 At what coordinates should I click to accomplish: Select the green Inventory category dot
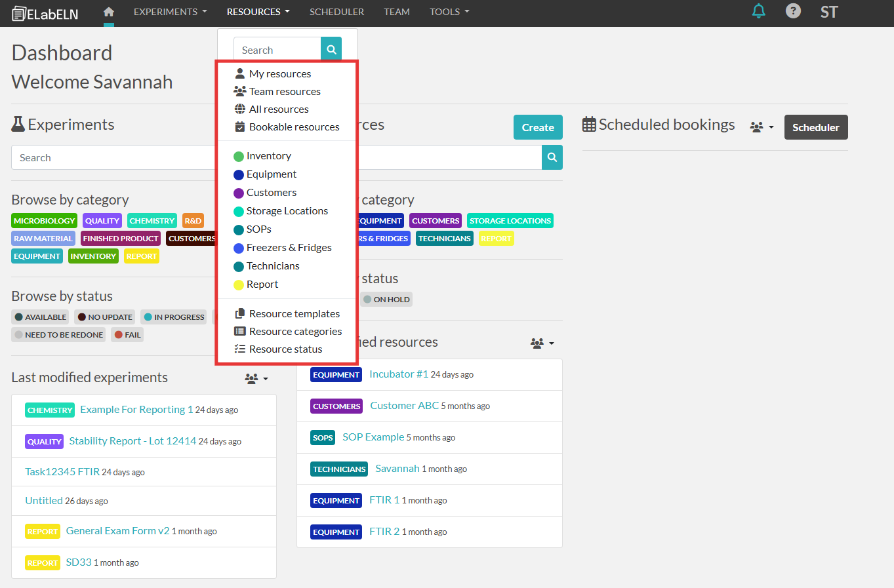click(x=239, y=156)
